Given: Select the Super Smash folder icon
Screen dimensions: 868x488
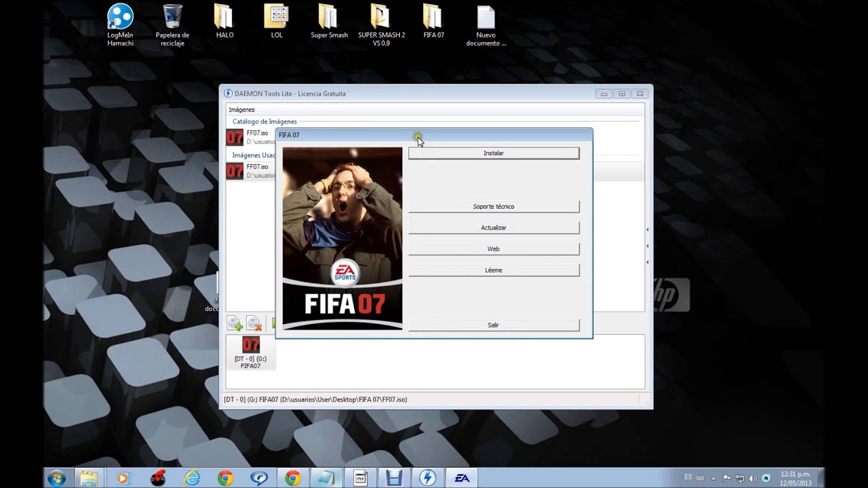Looking at the screenshot, I should [329, 22].
